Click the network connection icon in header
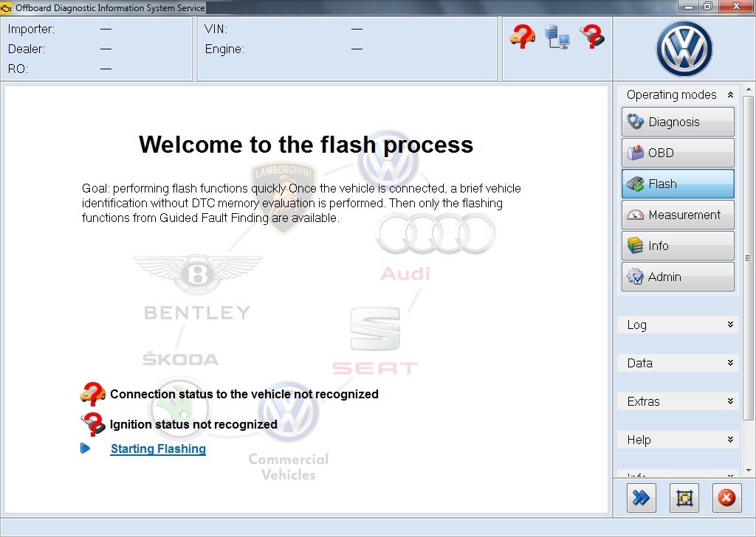This screenshot has height=537, width=756. 557,37
